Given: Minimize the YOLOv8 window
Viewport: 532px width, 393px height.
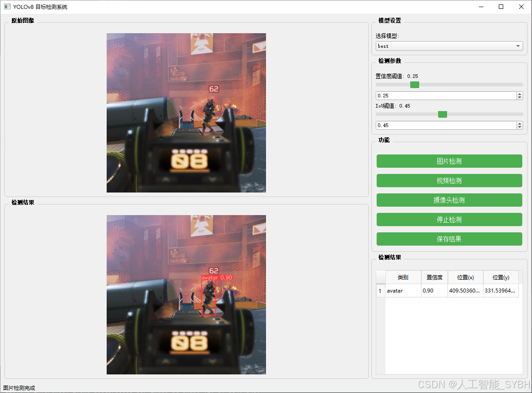Looking at the screenshot, I should (481, 7).
